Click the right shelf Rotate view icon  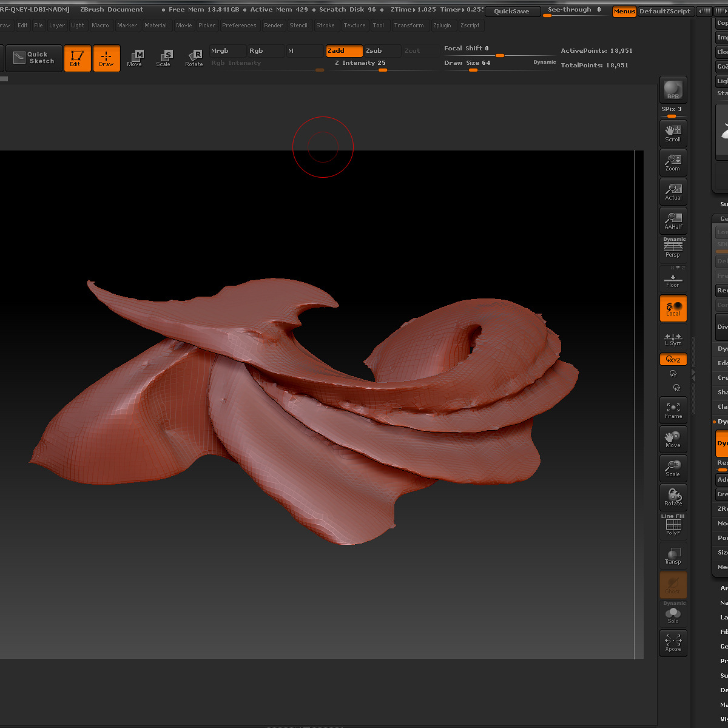[673, 497]
